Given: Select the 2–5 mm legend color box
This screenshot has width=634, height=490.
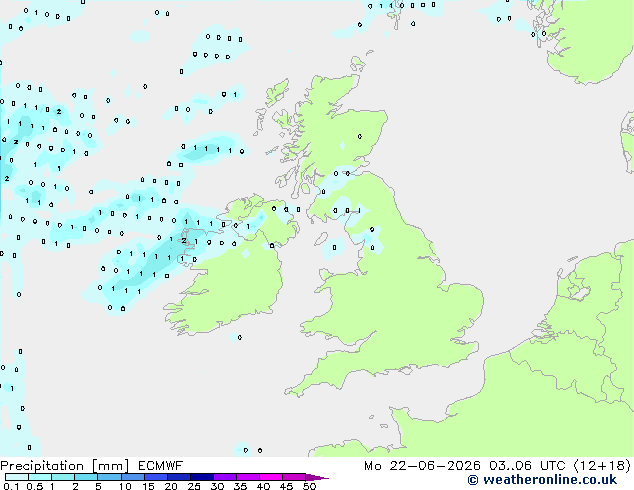Looking at the screenshot, I should pyautogui.click(x=86, y=477).
